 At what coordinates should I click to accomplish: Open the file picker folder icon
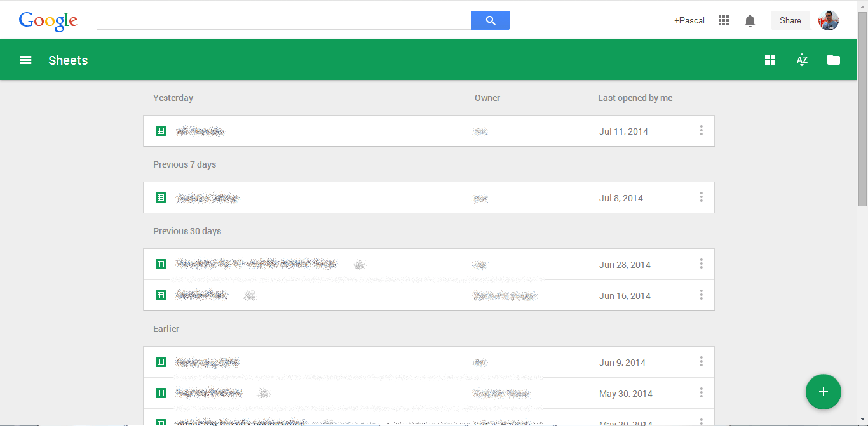(833, 60)
